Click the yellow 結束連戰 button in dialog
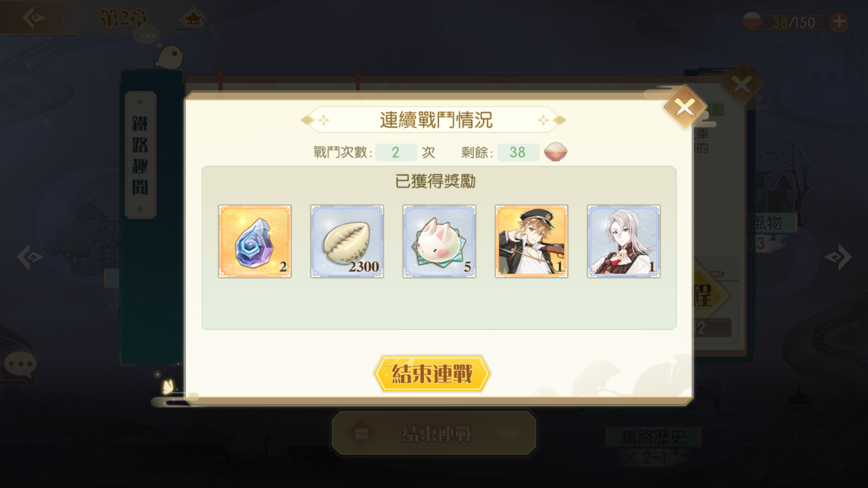This screenshot has width=868, height=488. pyautogui.click(x=432, y=374)
